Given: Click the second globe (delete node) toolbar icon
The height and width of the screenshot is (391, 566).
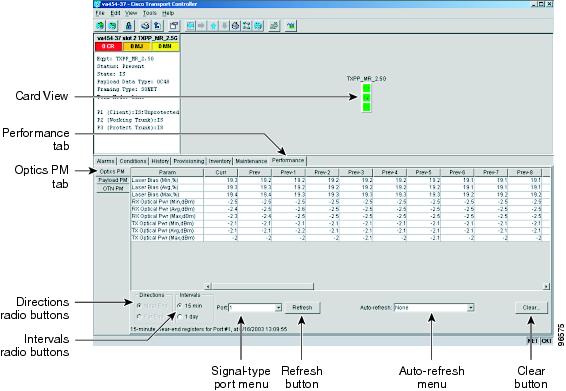Looking at the screenshot, I should point(113,26).
